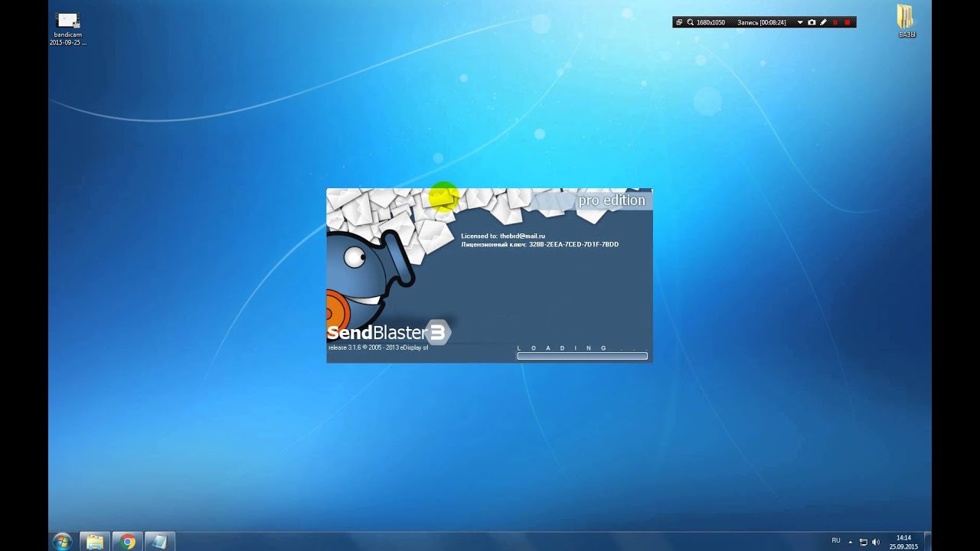This screenshot has width=980, height=551.
Task: Click the SendBlaster loading progress bar
Action: coord(582,356)
